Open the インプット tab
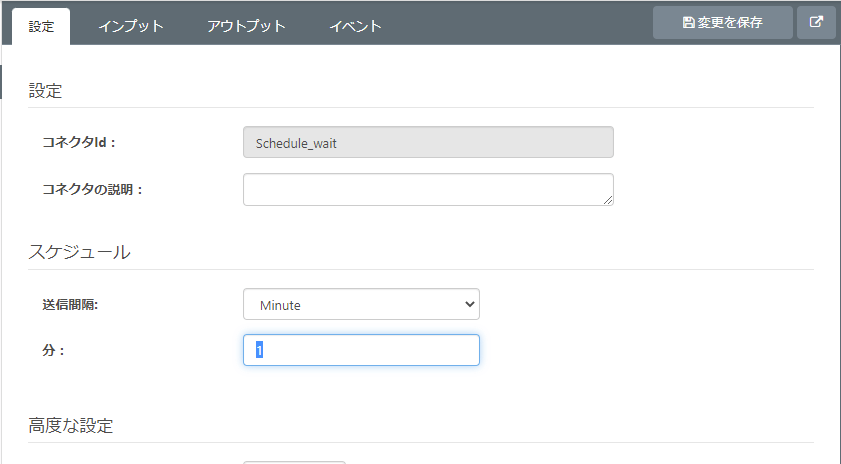 tap(131, 27)
